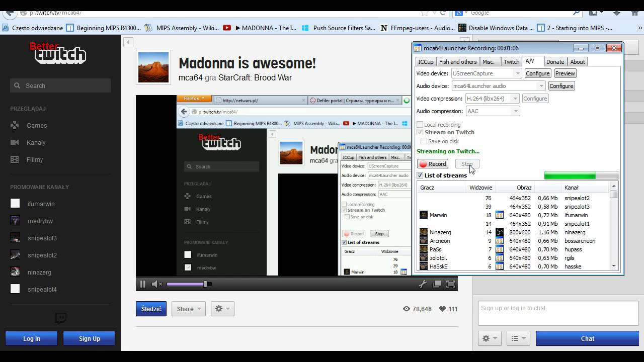Open player settings wrench icon

pyautogui.click(x=423, y=284)
